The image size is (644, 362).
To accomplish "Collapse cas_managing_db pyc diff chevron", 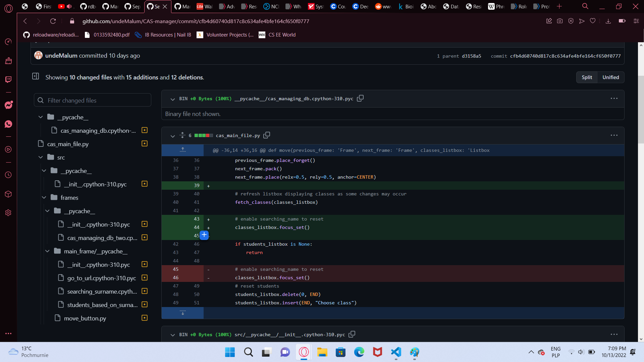I will (x=172, y=99).
